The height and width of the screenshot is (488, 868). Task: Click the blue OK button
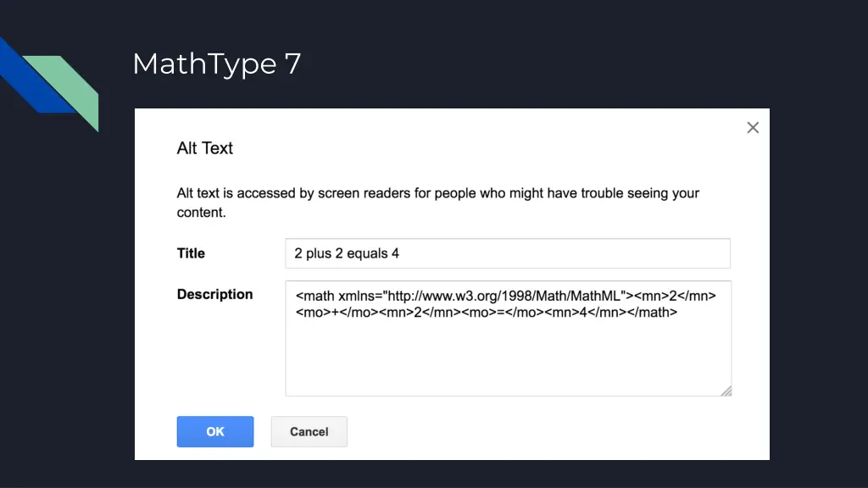(x=215, y=431)
